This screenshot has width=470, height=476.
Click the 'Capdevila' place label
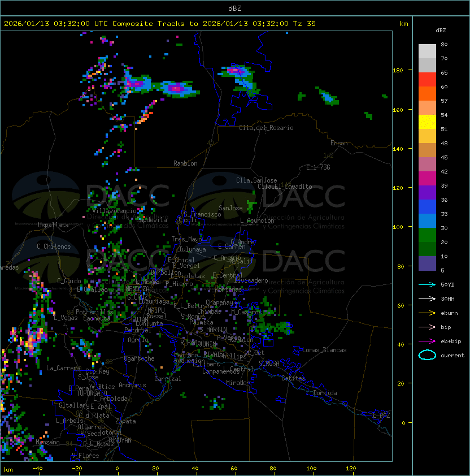[x=152, y=220]
